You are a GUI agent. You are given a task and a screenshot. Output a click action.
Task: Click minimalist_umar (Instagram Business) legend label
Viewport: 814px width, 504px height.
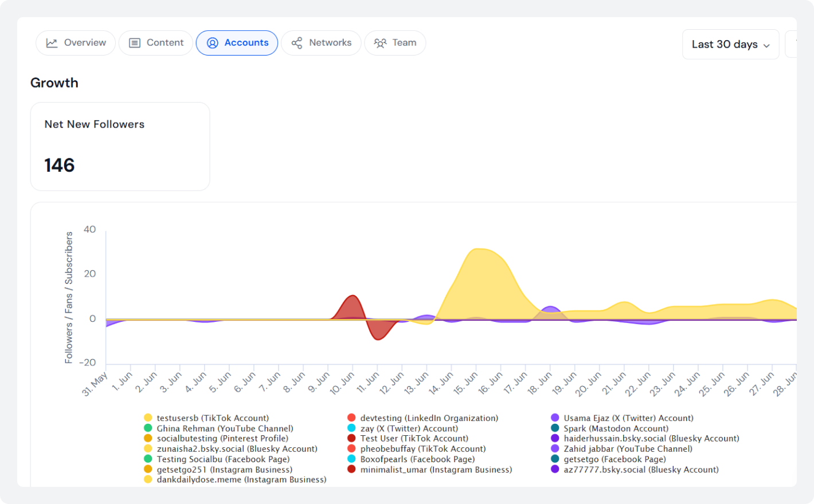[x=436, y=470]
